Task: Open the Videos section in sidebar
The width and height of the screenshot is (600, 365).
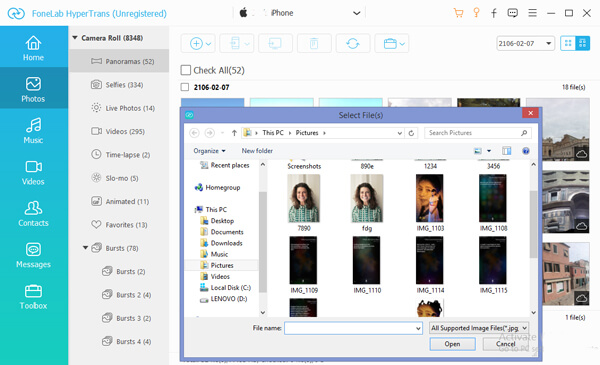Action: [x=34, y=171]
